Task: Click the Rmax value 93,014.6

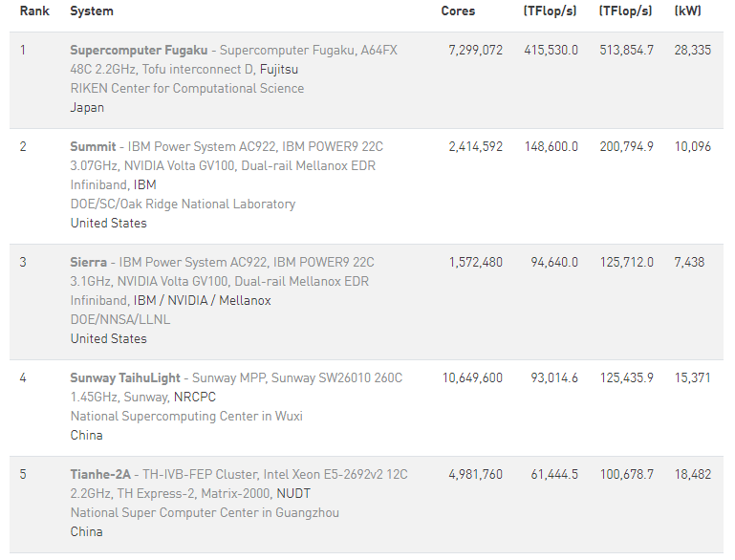Action: point(554,377)
